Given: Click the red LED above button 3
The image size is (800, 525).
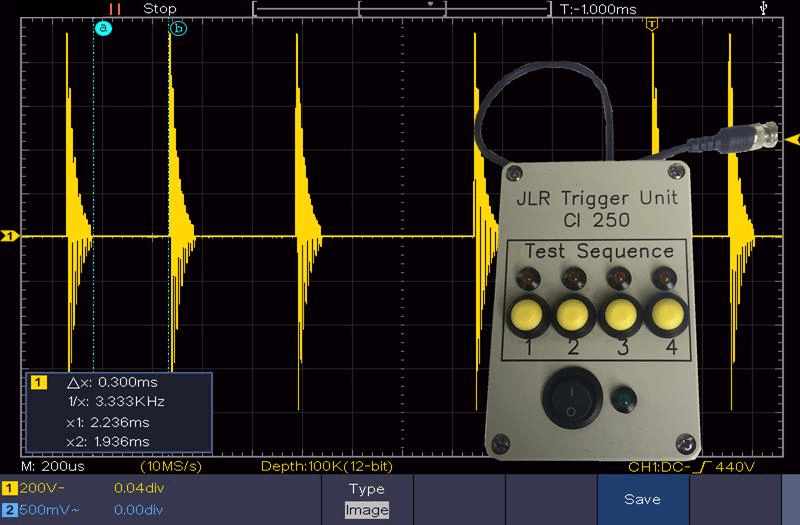Looking at the screenshot, I should point(618,279).
